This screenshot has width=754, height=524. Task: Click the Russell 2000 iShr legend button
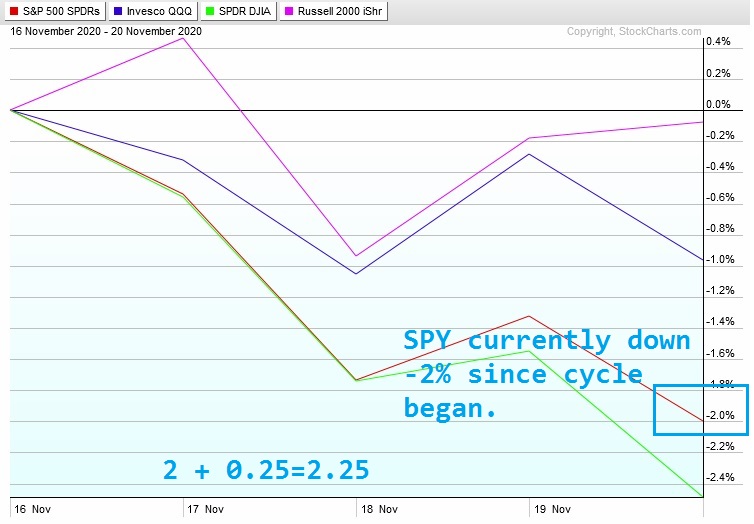coord(334,11)
